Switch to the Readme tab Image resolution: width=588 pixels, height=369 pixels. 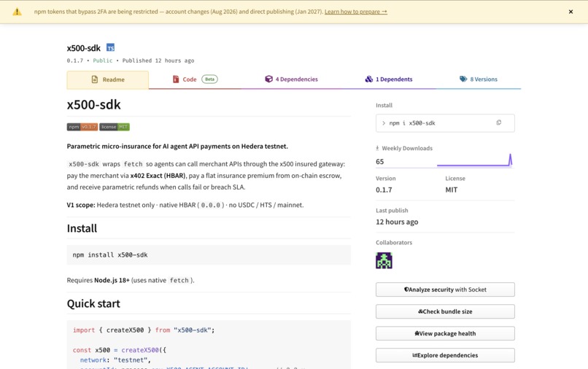[108, 79]
